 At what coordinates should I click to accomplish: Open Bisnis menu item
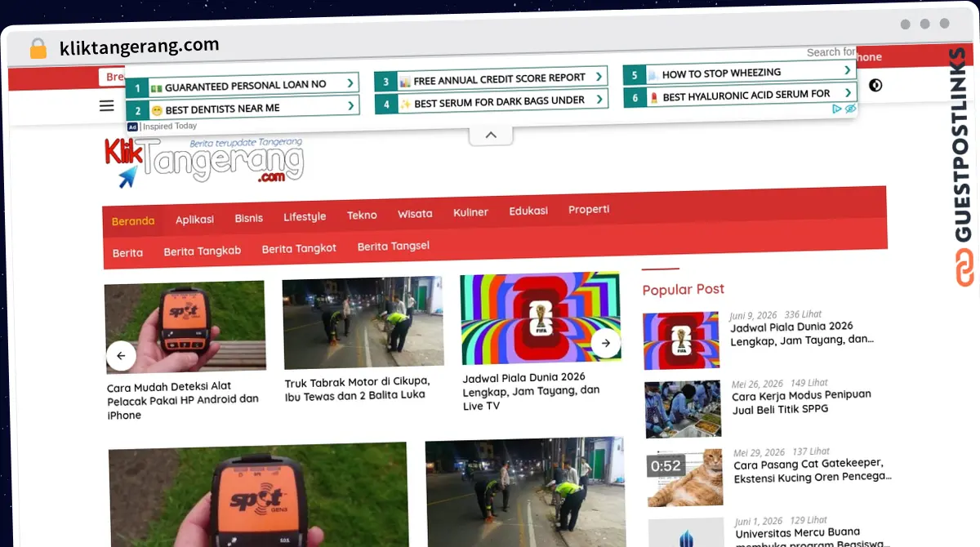click(249, 218)
